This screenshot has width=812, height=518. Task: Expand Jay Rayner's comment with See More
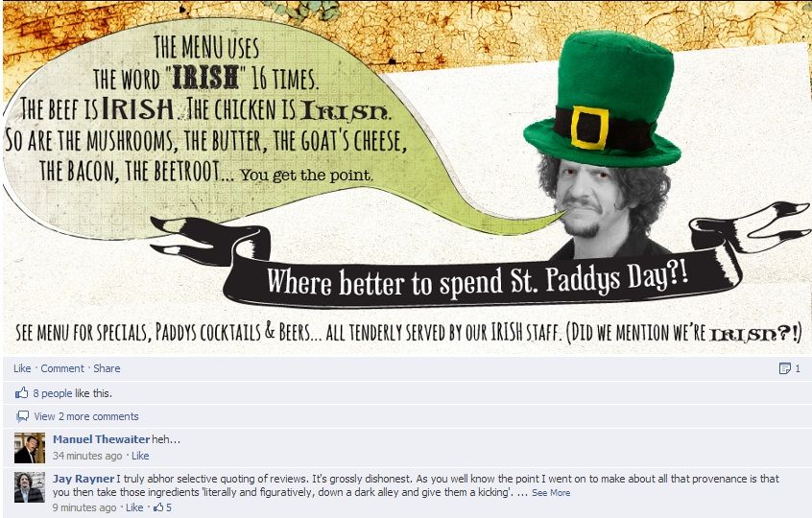551,493
